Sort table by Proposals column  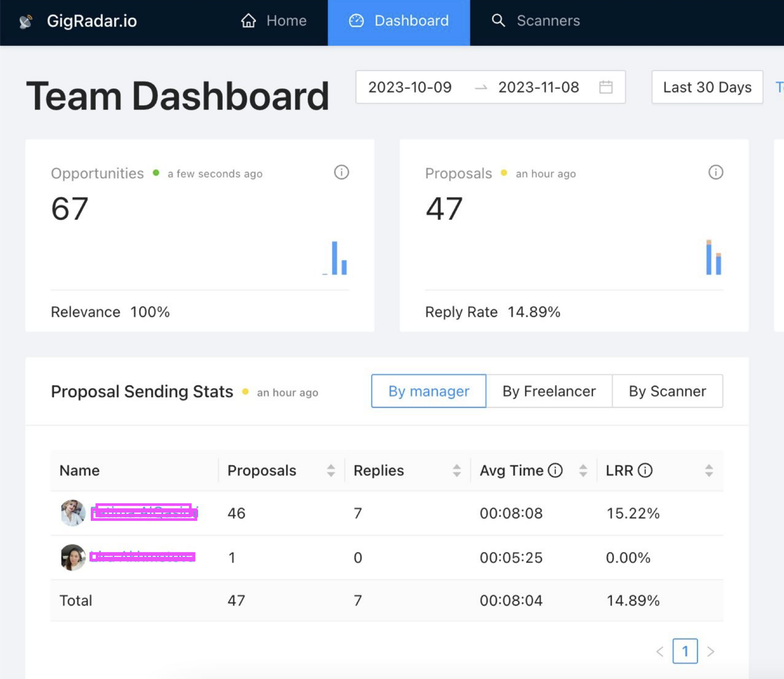click(x=331, y=470)
